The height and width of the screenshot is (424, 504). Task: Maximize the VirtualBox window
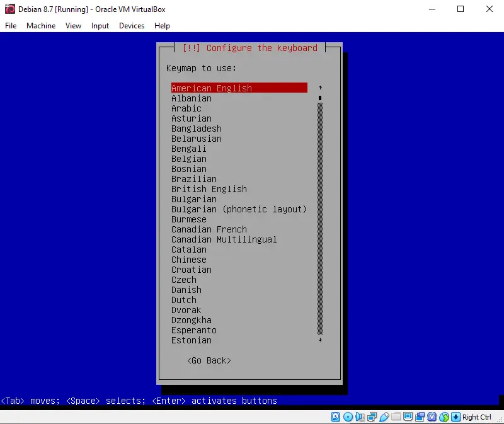(461, 9)
